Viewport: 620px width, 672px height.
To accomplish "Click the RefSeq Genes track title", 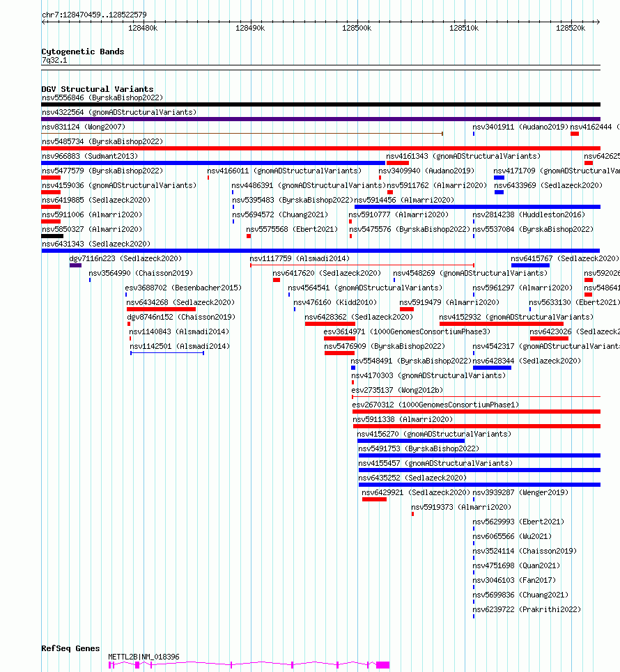I will pyautogui.click(x=70, y=648).
